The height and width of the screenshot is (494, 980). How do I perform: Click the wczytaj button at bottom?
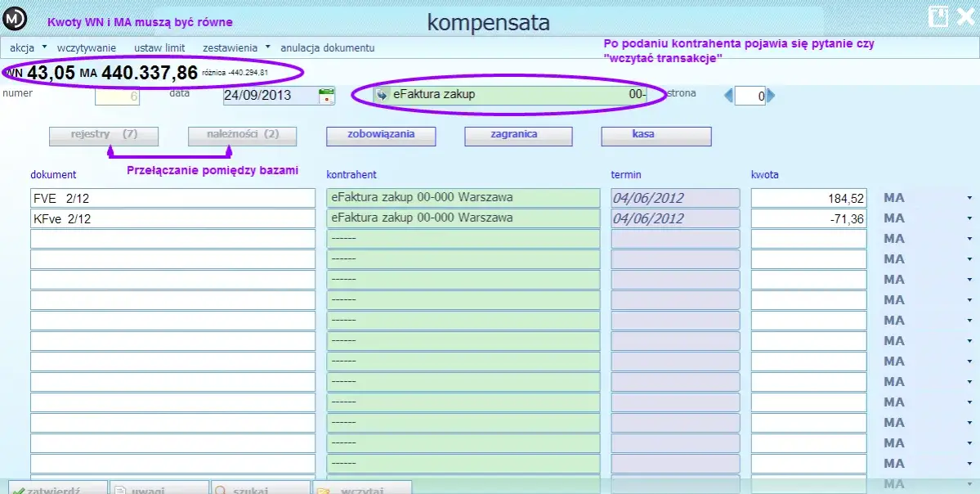point(363,487)
